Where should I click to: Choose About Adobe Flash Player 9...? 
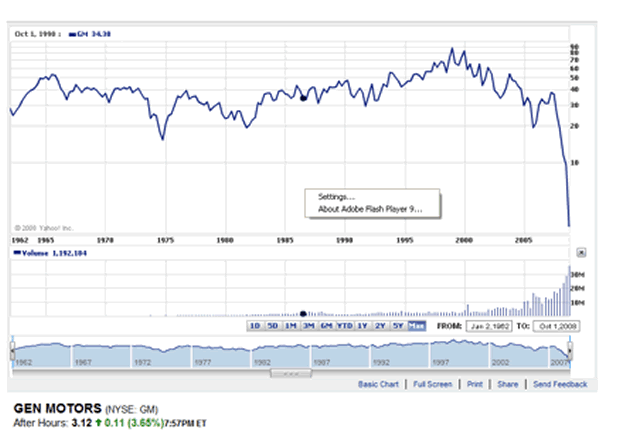[x=370, y=209]
